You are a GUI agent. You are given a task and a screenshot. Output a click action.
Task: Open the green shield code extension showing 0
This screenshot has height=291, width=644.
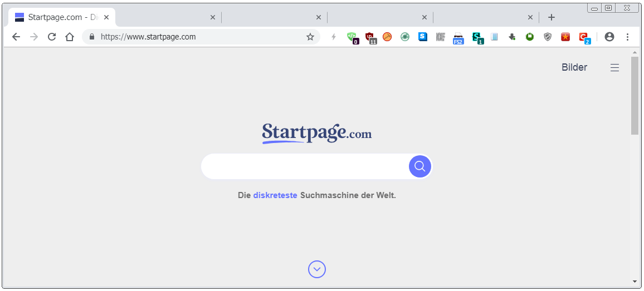352,37
